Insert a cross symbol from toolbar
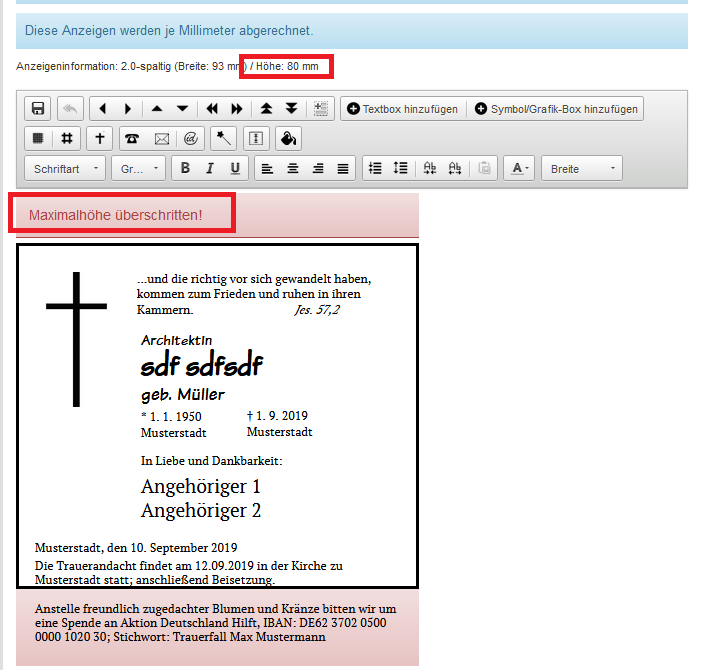Image resolution: width=706 pixels, height=670 pixels. [x=100, y=138]
